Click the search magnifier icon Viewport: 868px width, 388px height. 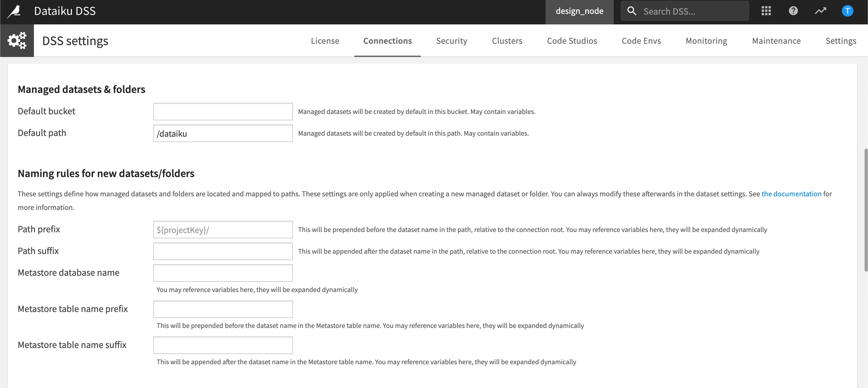click(632, 11)
